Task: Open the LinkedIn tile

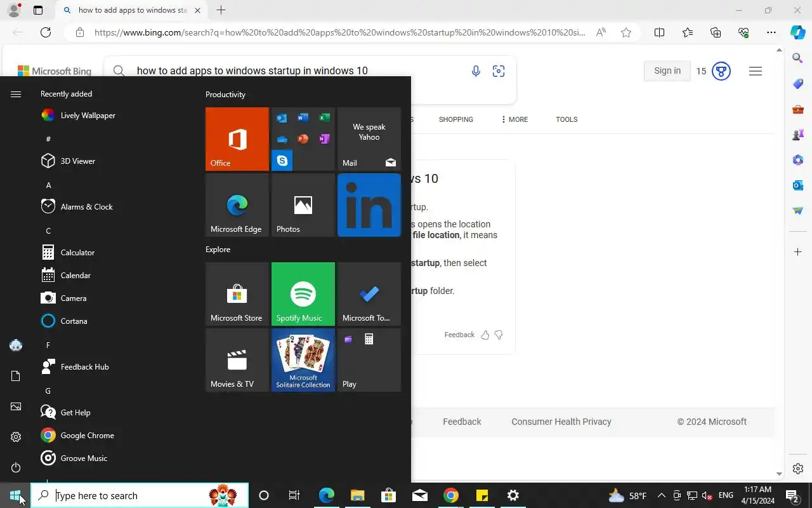Action: click(x=369, y=205)
